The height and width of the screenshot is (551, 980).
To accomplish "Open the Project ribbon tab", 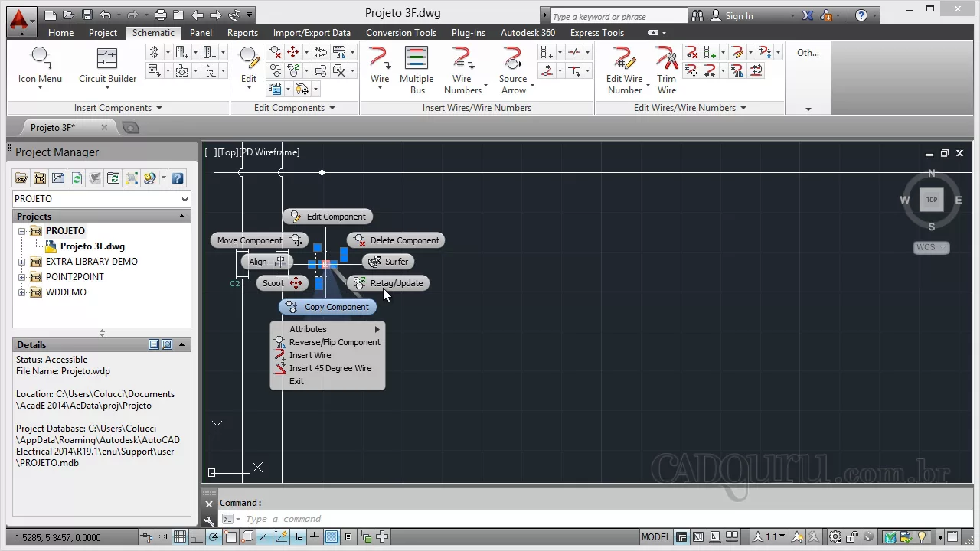I will click(103, 33).
